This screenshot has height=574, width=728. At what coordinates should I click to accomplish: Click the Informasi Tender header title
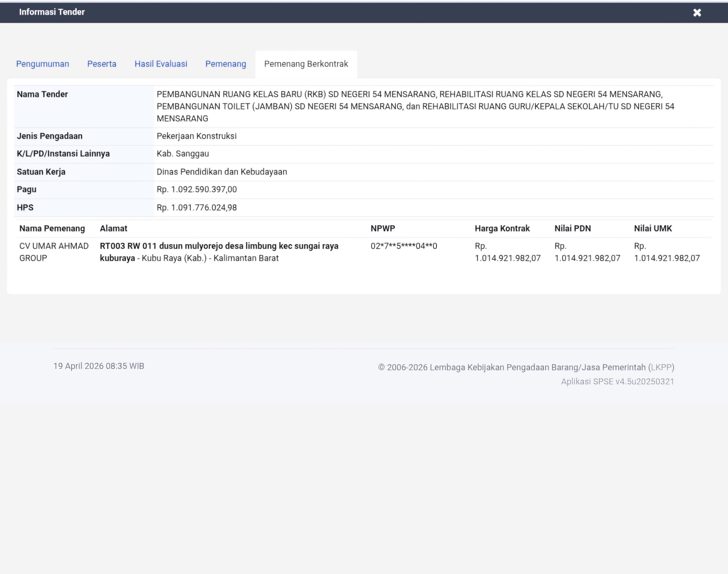tap(52, 12)
